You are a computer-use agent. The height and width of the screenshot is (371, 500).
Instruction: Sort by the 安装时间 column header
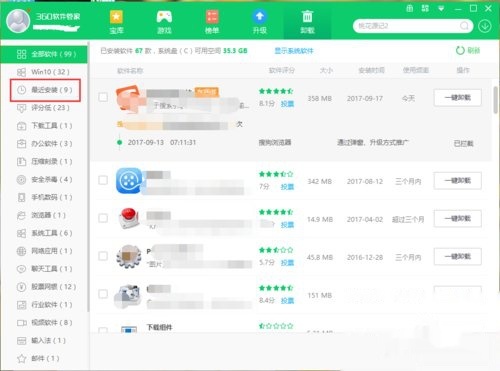pos(371,71)
